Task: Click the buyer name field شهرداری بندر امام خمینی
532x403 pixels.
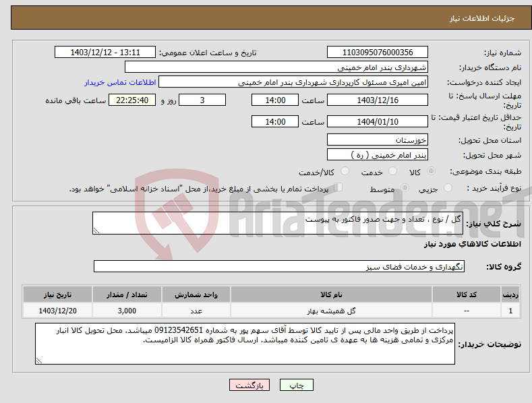Action: 276,67
